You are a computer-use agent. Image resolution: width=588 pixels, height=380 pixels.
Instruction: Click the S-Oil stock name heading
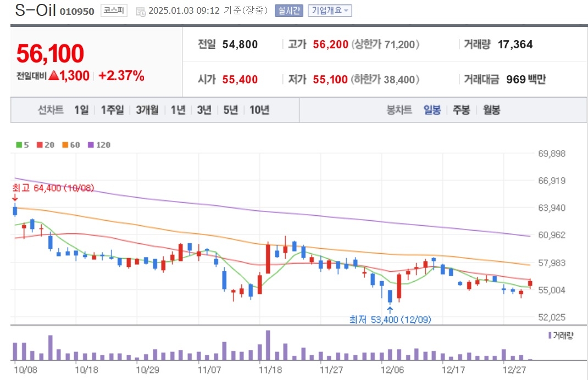[36, 10]
